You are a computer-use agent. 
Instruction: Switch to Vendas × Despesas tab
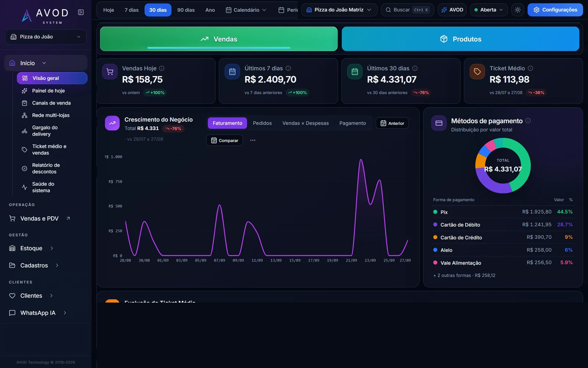(305, 123)
